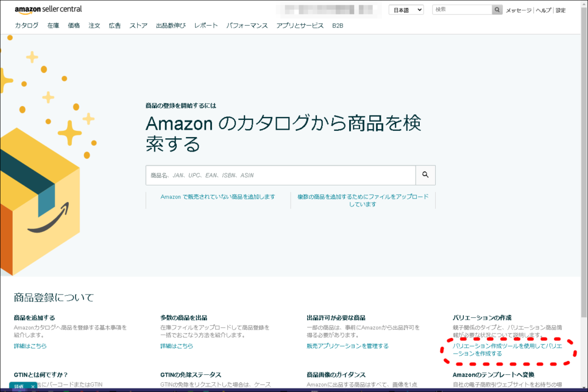Click the top 検索 input field
Viewport: 588px width, 392px height.
coord(462,10)
